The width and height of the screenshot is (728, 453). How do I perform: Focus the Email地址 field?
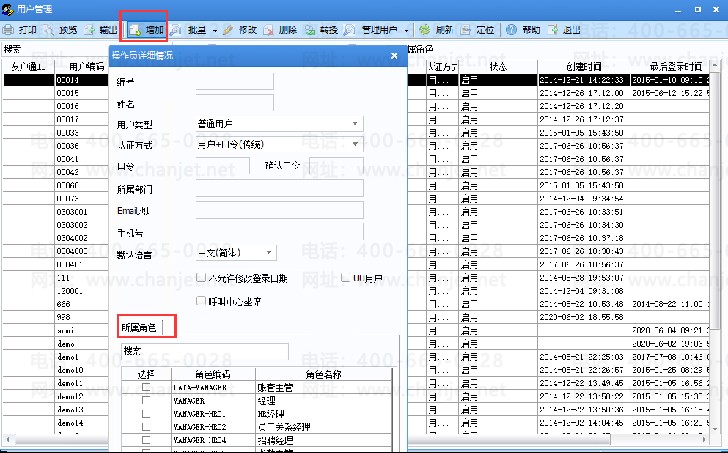(279, 210)
